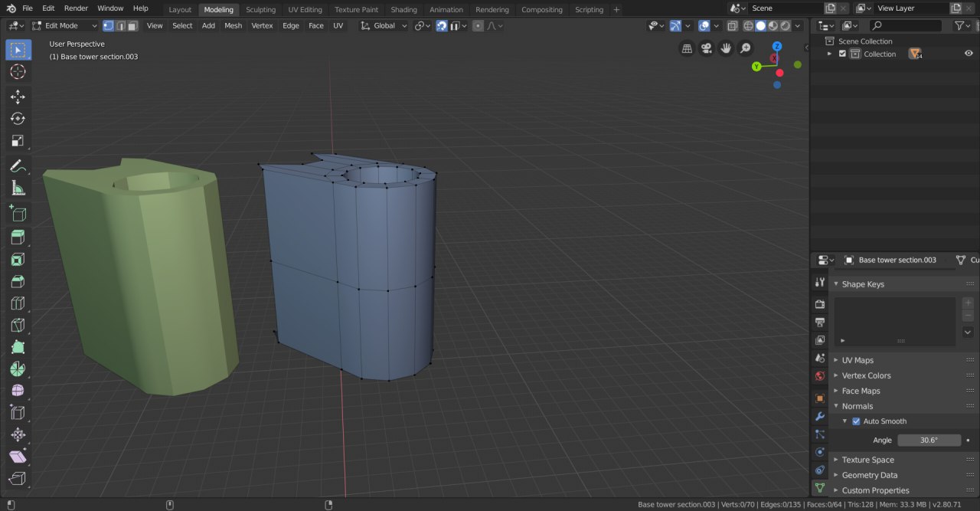Activate the Shear tool
Screen dimensions: 980x511
[18, 457]
